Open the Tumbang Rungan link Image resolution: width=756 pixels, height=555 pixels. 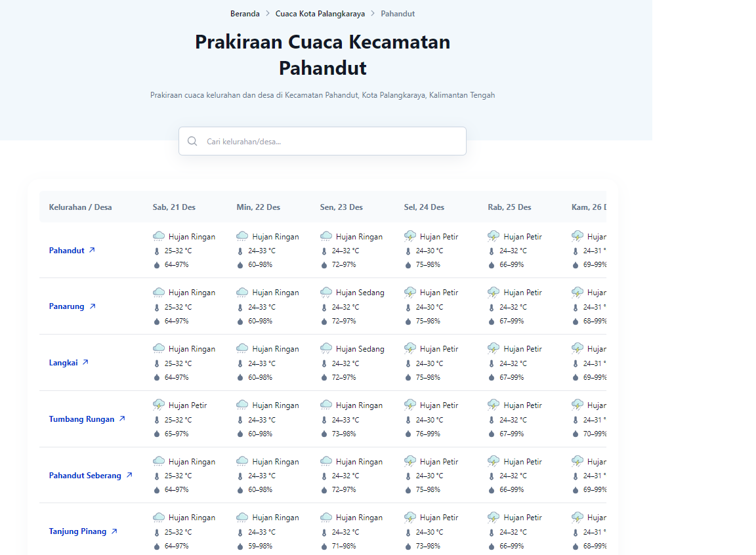click(x=81, y=419)
